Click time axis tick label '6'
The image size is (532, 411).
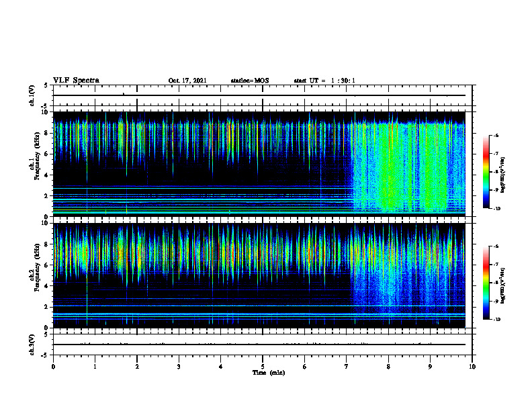304,367
